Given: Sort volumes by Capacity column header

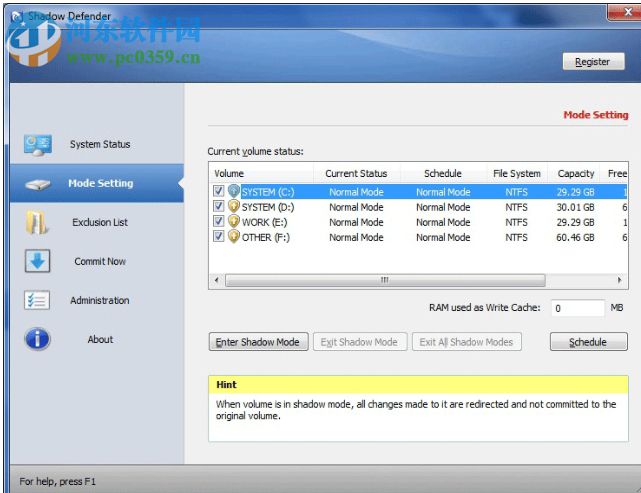Looking at the screenshot, I should pyautogui.click(x=575, y=173).
